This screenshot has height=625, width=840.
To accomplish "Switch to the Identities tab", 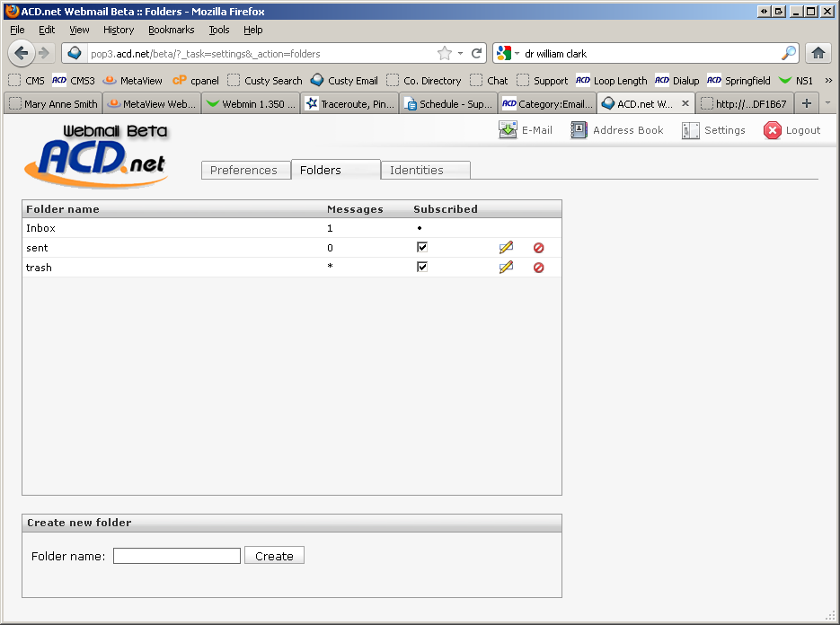I will pos(425,170).
